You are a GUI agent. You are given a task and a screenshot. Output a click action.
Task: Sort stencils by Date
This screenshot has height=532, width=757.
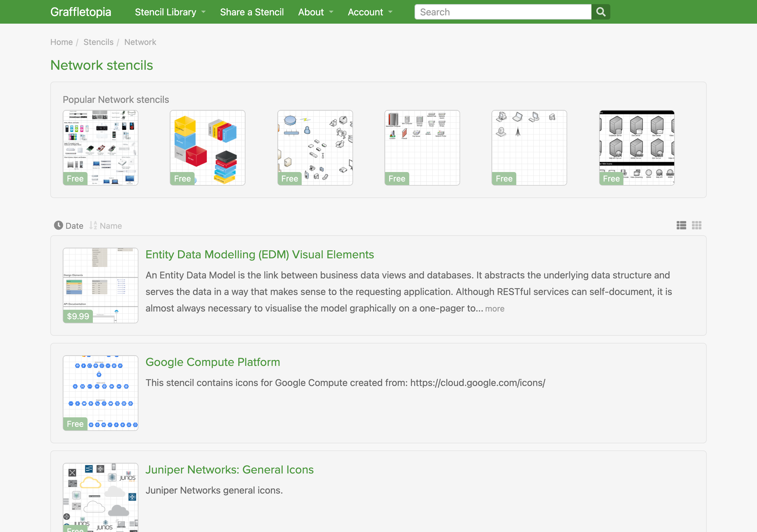pyautogui.click(x=69, y=226)
